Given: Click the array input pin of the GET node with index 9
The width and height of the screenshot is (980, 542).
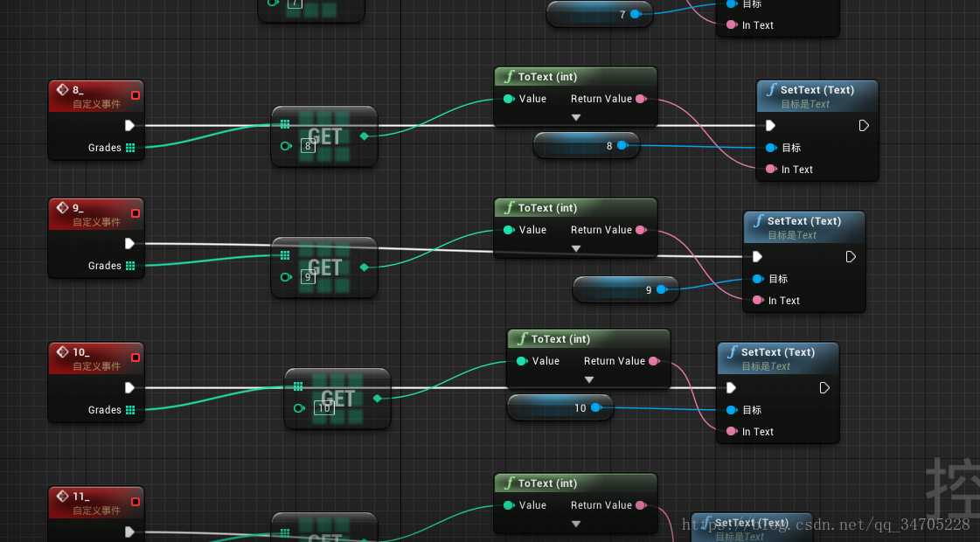Looking at the screenshot, I should (x=285, y=255).
